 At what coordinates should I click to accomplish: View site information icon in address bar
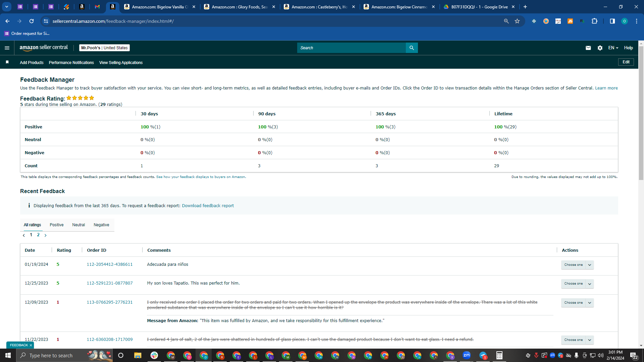(46, 21)
